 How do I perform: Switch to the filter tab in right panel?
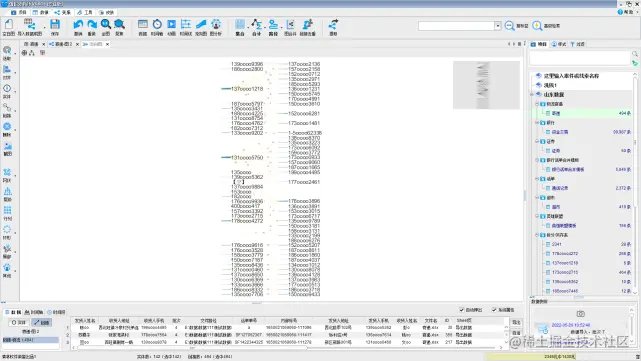[x=577, y=44]
